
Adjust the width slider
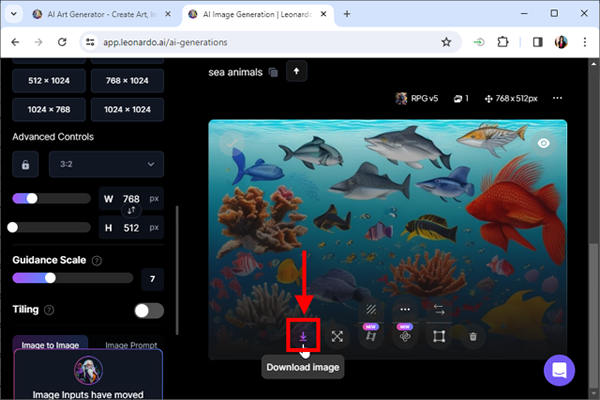[32, 198]
